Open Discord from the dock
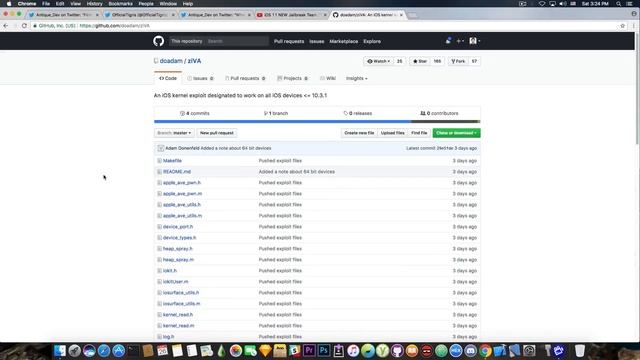This screenshot has height=360, width=640. click(x=471, y=351)
